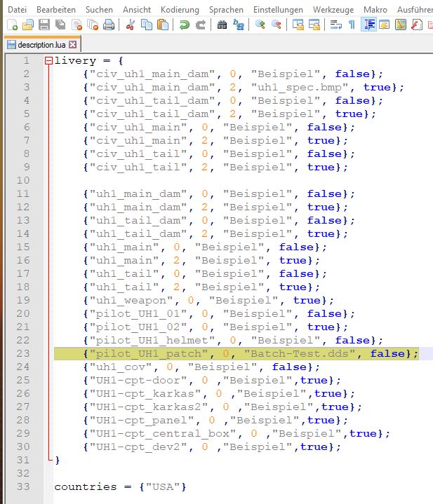Zoom out with magnifier minus icon

tap(277, 25)
